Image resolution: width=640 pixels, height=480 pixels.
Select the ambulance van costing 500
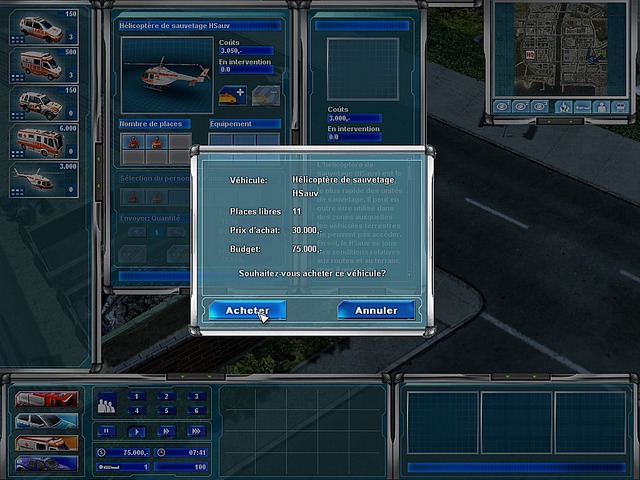coord(44,65)
